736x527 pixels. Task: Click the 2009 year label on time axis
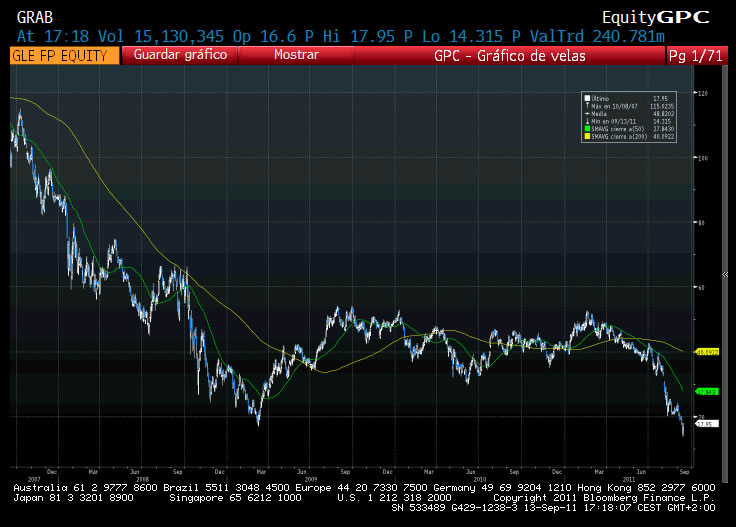311,479
